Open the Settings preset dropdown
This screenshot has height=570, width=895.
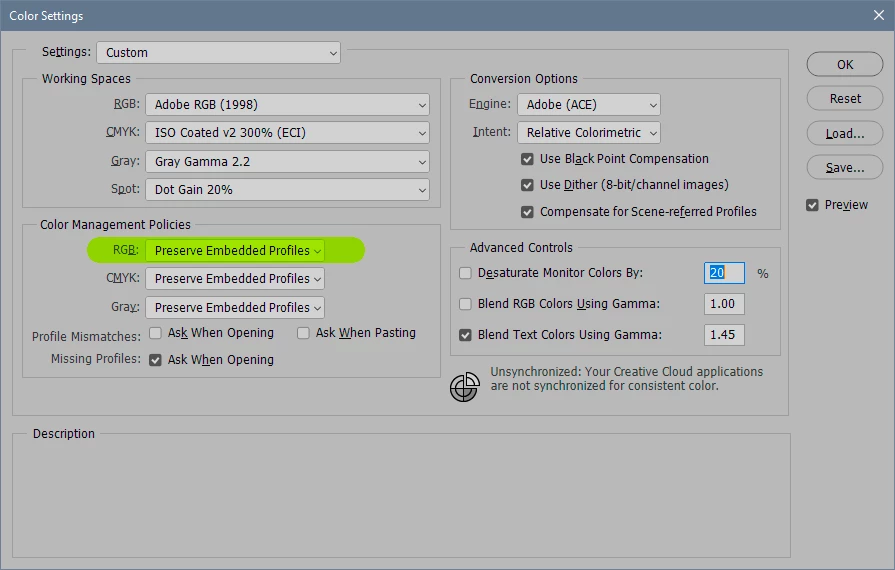click(x=219, y=52)
